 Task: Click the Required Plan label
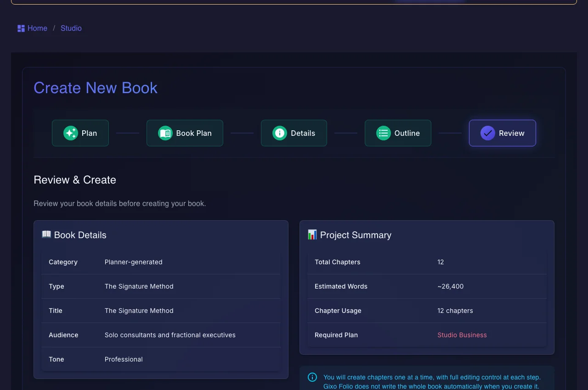(336, 335)
